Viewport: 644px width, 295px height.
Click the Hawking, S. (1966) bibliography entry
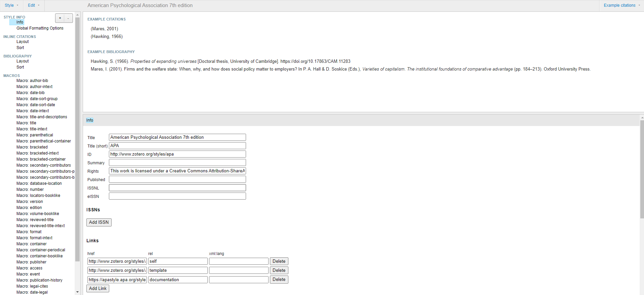pyautogui.click(x=220, y=61)
